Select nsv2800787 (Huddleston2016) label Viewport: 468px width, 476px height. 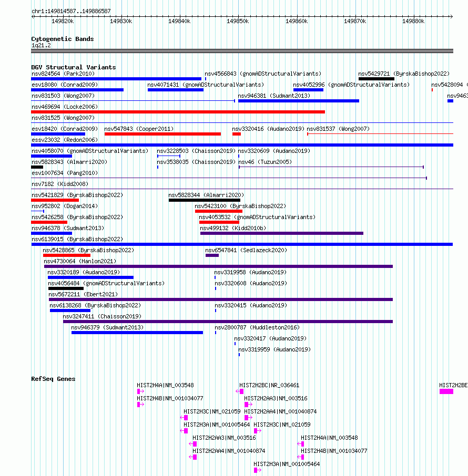[x=257, y=327]
